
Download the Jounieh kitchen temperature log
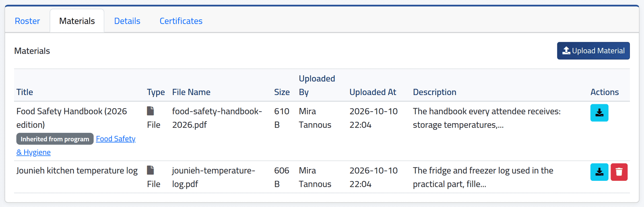click(599, 172)
